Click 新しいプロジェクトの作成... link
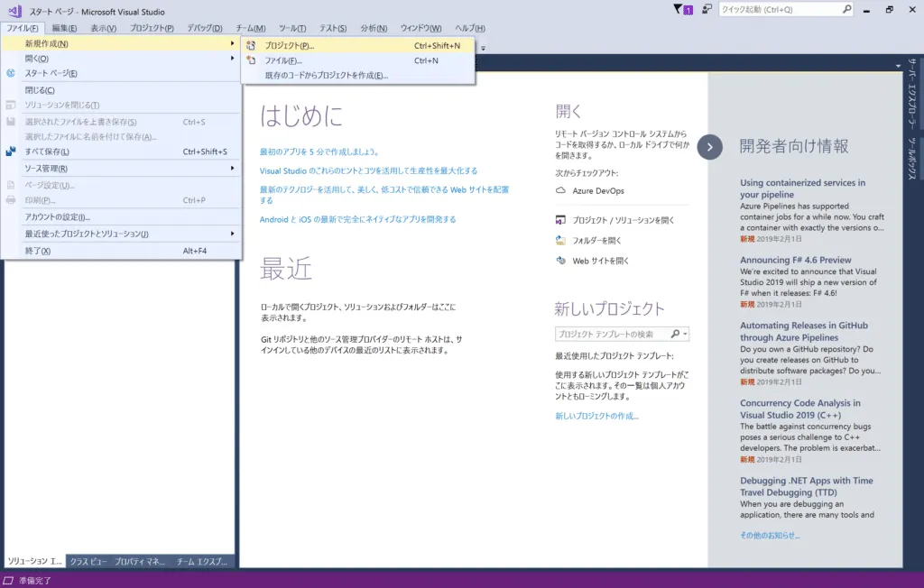Screen dimensions: 924x588 [x=596, y=416]
